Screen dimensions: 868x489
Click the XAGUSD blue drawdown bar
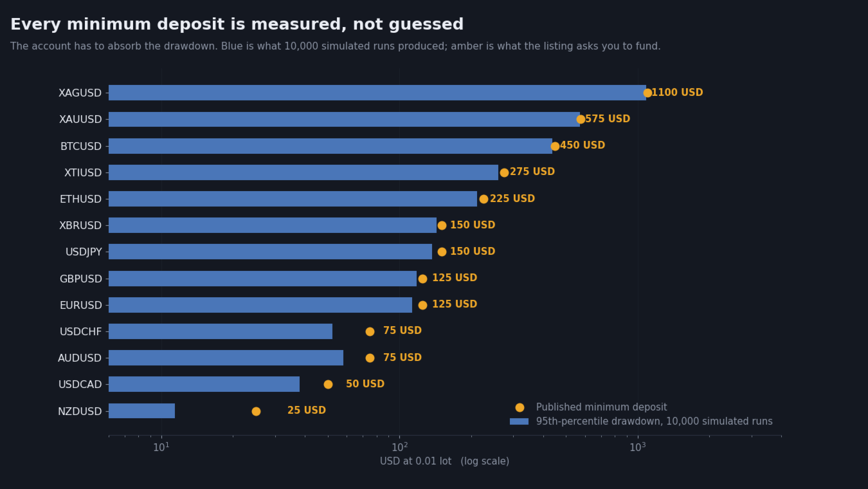[x=377, y=93]
